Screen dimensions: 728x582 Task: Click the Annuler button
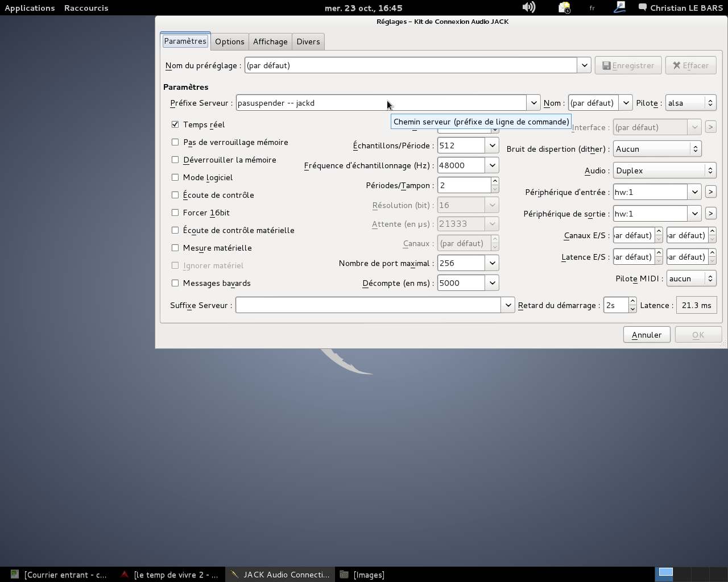pyautogui.click(x=647, y=335)
